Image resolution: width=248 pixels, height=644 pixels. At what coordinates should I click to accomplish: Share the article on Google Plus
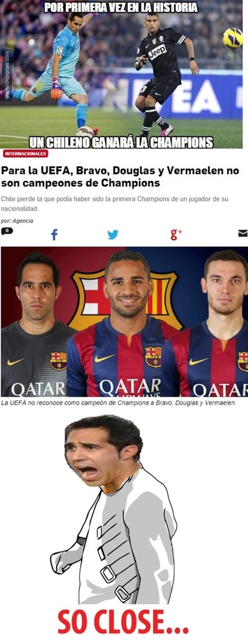point(176,234)
